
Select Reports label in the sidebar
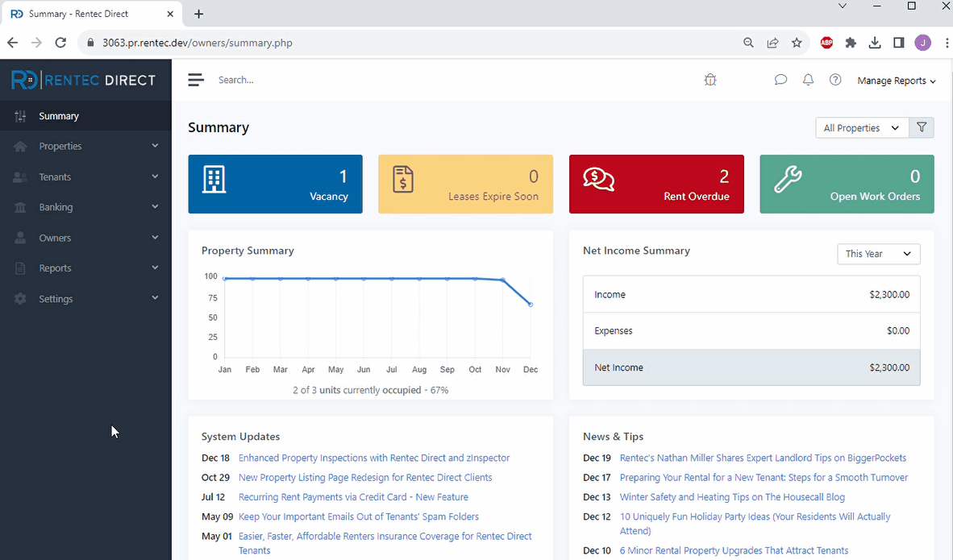[55, 268]
